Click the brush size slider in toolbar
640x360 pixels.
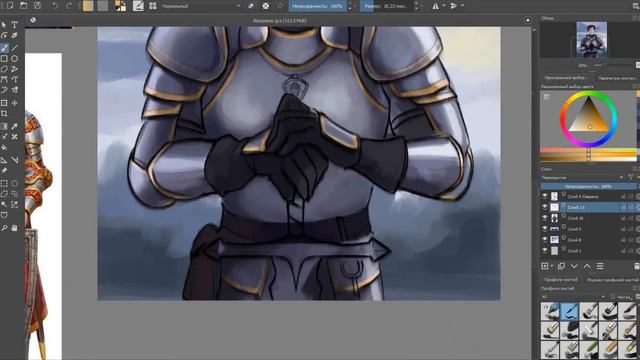click(x=386, y=6)
